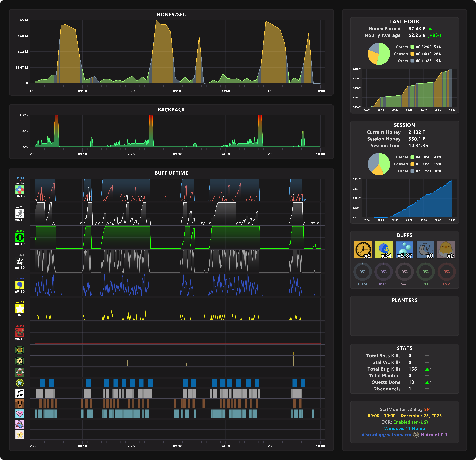The width and height of the screenshot is (476, 460).
Task: Click the yellow Convert swatch under Session
Action: coord(412,164)
